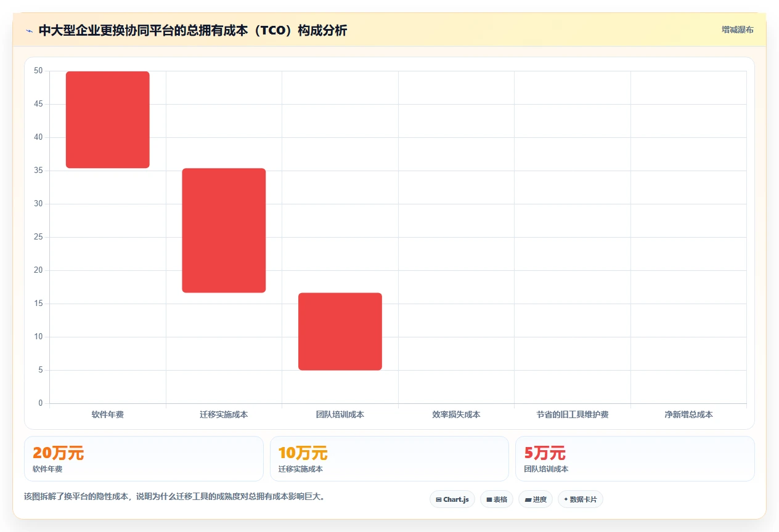Click the 5万元 团队培训成本 data card

pos(635,459)
